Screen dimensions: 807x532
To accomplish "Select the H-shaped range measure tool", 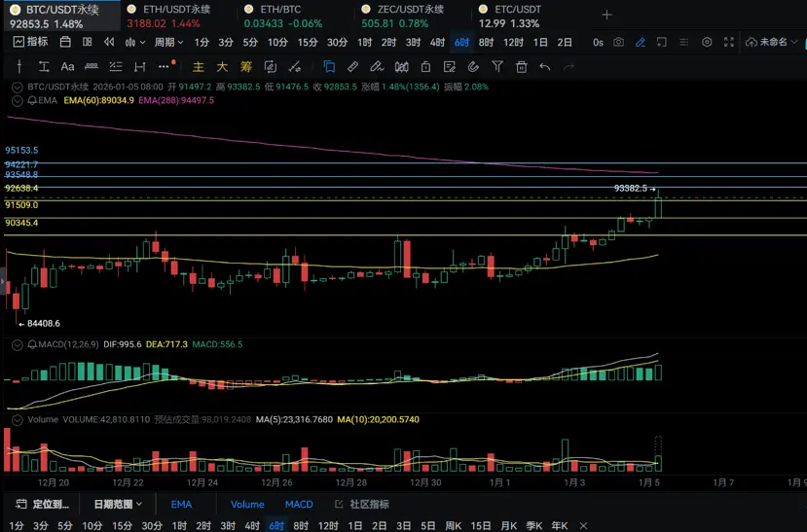I will click(x=139, y=66).
